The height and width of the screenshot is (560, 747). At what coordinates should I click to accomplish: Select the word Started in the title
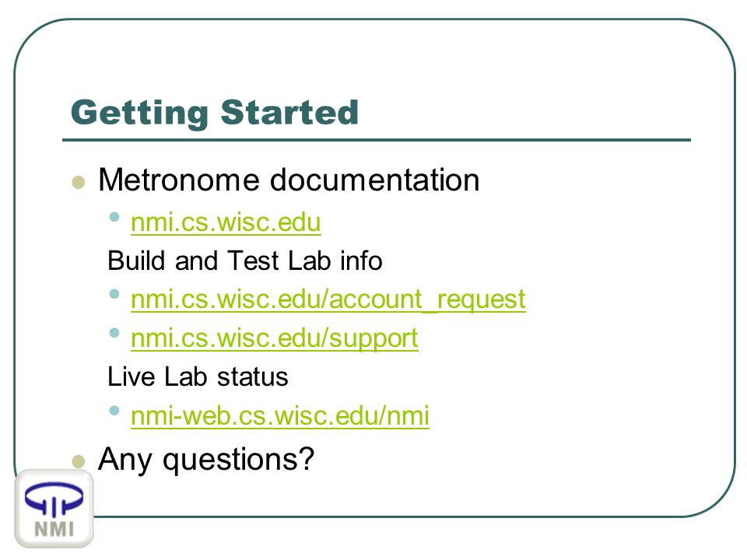[289, 112]
